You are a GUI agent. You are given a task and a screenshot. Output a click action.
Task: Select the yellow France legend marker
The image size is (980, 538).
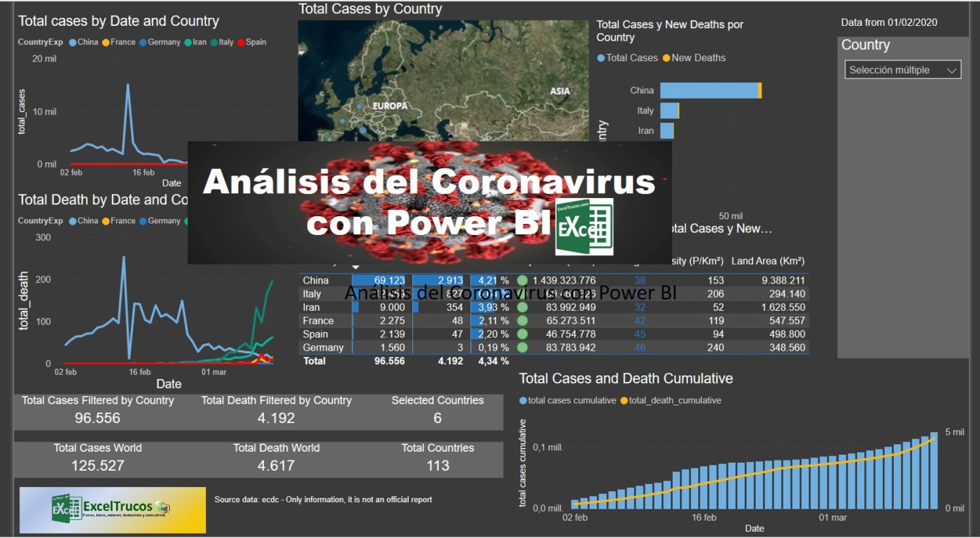105,42
